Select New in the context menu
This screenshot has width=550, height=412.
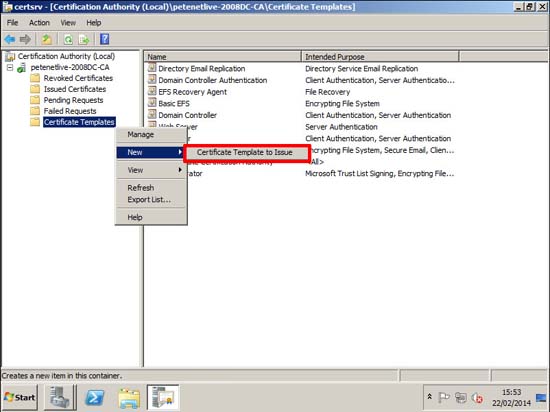pyautogui.click(x=151, y=152)
